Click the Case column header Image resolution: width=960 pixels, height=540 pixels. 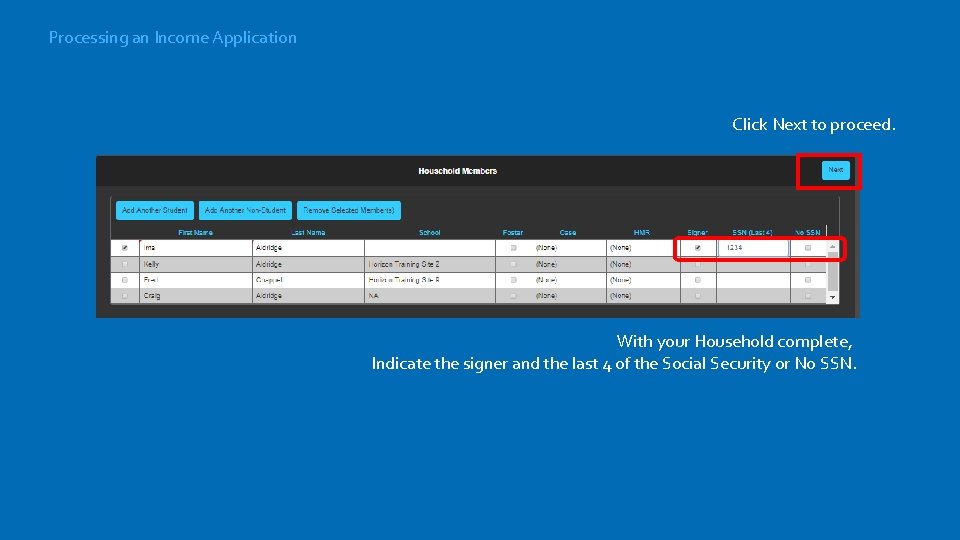click(568, 233)
